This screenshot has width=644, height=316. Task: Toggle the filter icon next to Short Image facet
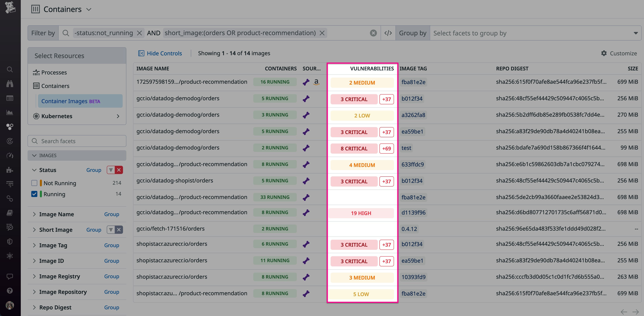(x=111, y=230)
